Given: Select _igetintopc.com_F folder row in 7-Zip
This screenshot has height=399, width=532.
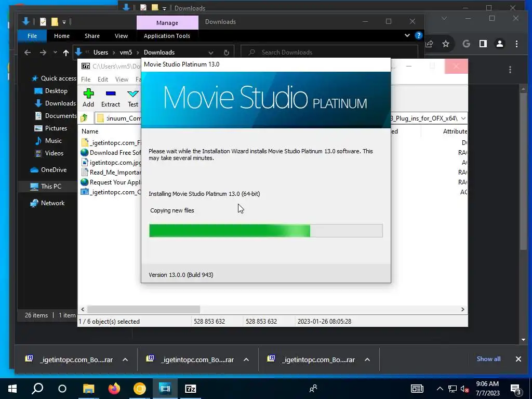Looking at the screenshot, I should [111, 142].
